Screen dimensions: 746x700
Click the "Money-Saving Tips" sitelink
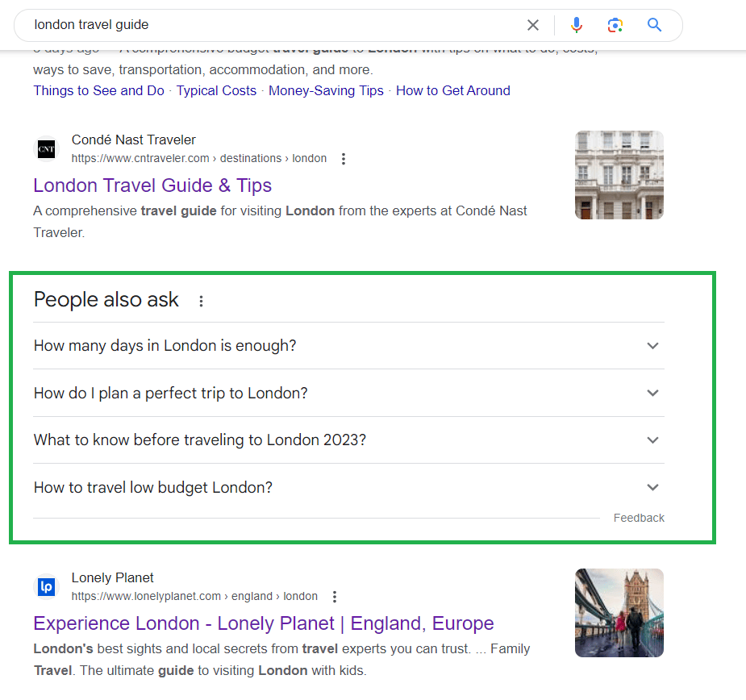click(x=326, y=90)
